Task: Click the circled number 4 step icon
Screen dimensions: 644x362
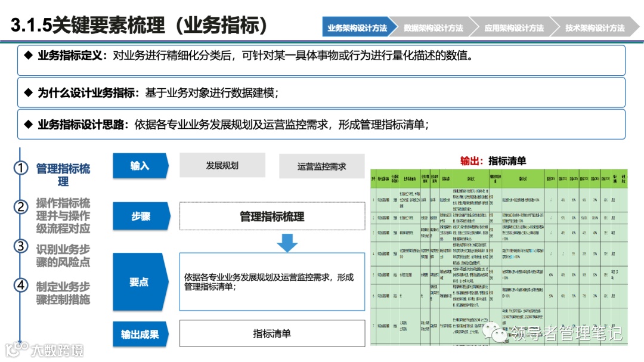Action: 21,284
